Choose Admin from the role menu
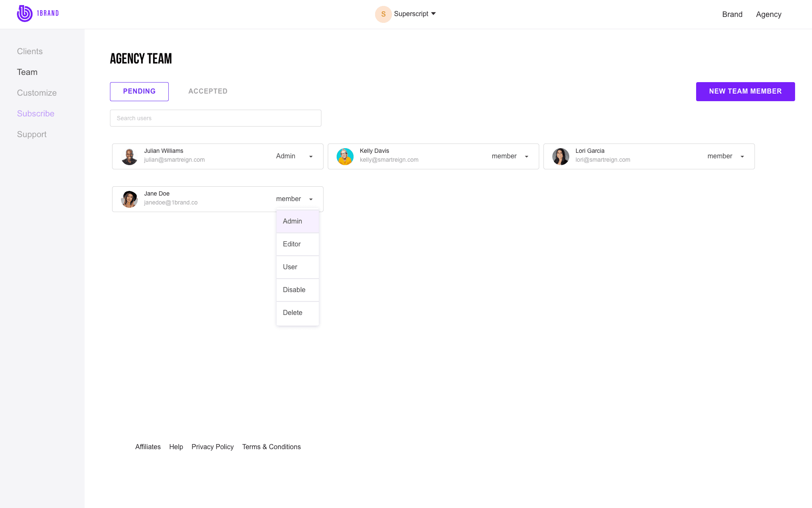Image resolution: width=812 pixels, height=508 pixels. click(x=297, y=221)
